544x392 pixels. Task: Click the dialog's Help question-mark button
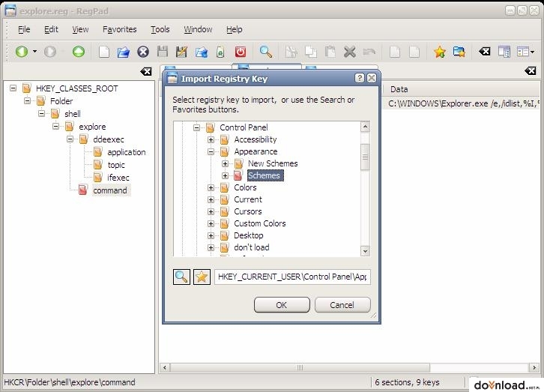(360, 78)
